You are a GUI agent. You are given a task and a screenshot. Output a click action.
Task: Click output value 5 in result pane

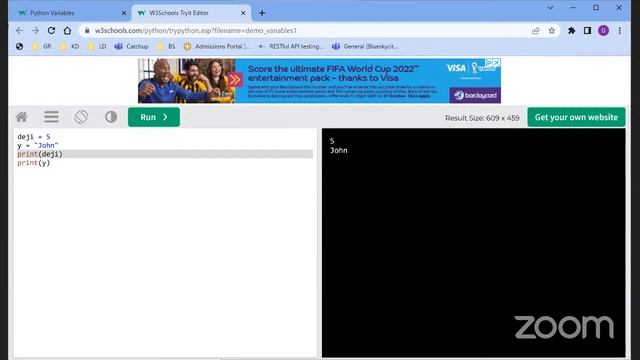tap(332, 141)
